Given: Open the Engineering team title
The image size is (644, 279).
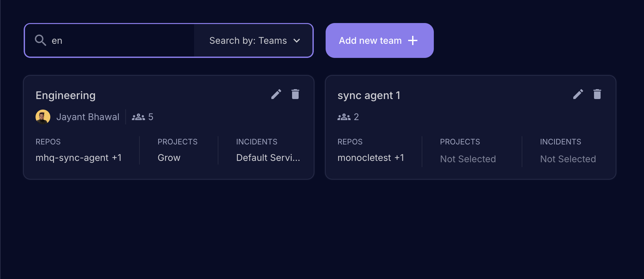Looking at the screenshot, I should pyautogui.click(x=65, y=95).
